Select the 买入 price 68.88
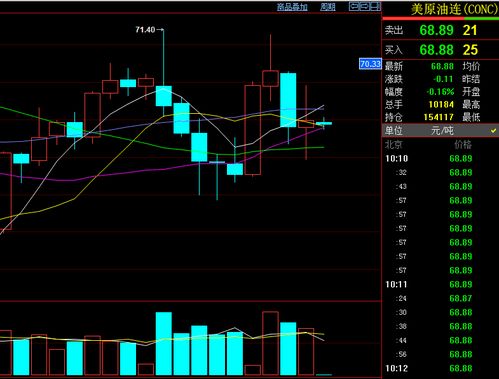The height and width of the screenshot is (379, 499). [x=436, y=50]
